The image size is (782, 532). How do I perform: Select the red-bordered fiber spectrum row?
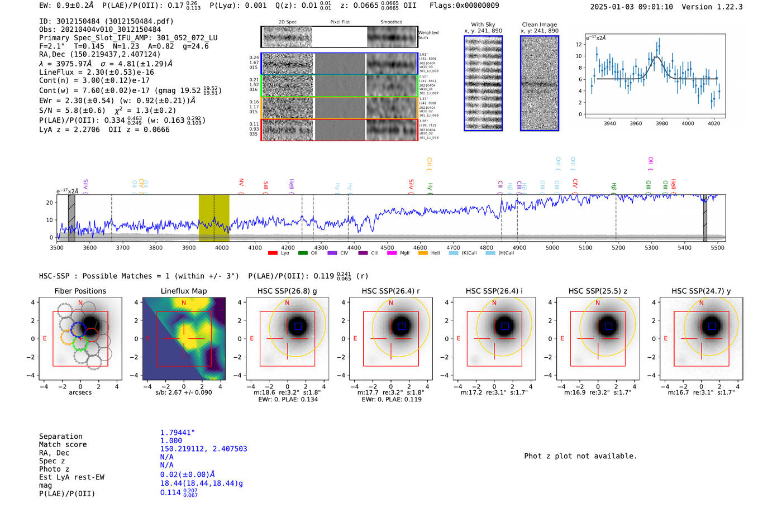[x=339, y=130]
